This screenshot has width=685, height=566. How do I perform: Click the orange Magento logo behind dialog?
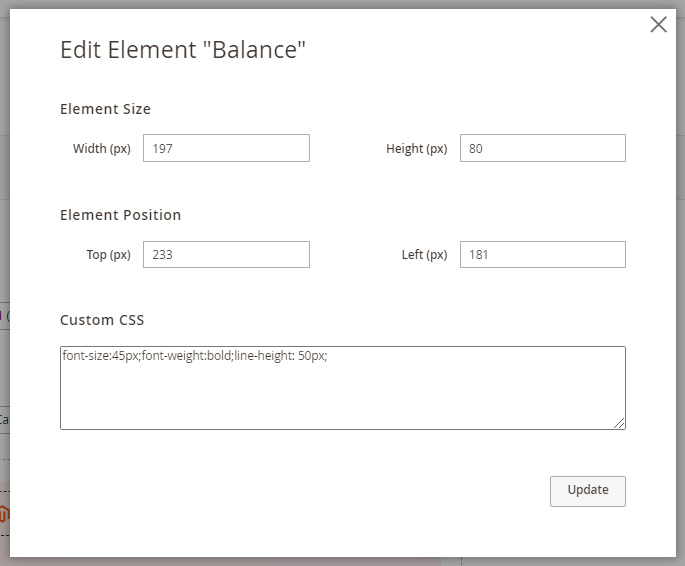(x=4, y=514)
